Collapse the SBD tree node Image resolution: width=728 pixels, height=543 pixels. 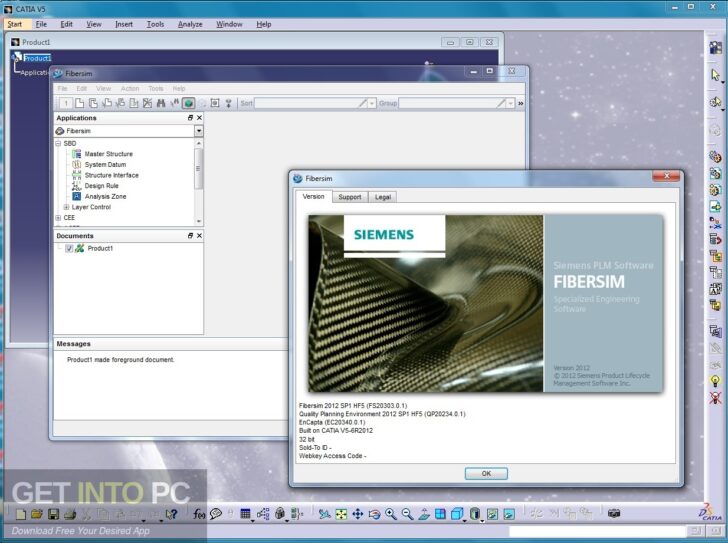point(58,143)
